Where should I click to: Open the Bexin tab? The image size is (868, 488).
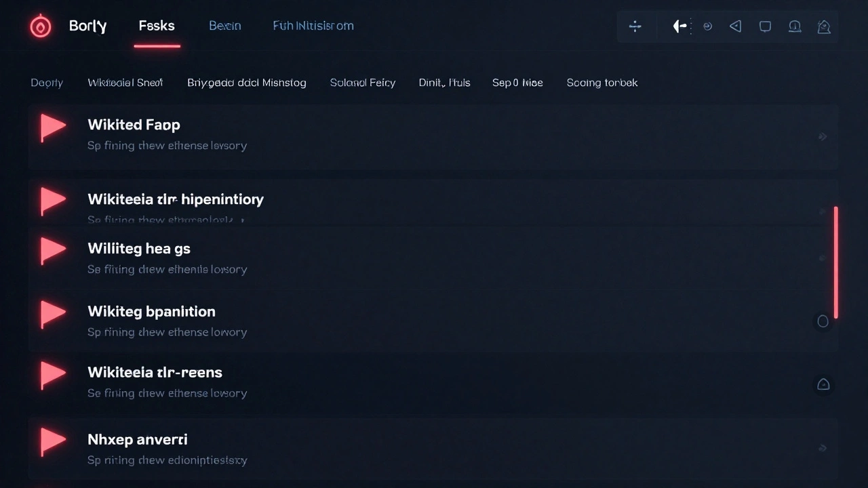pos(224,26)
